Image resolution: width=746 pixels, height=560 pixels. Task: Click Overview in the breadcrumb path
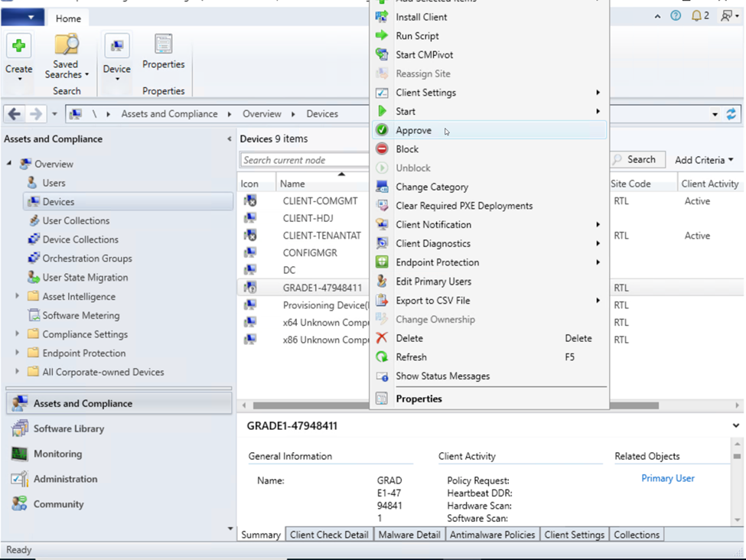point(262,114)
